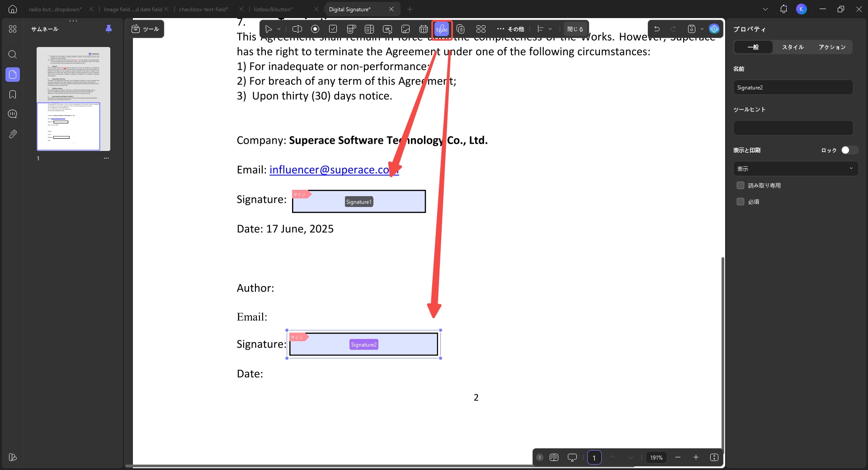Check the 必須 required checkbox
Screen dimensions: 868x470
[741, 202]
